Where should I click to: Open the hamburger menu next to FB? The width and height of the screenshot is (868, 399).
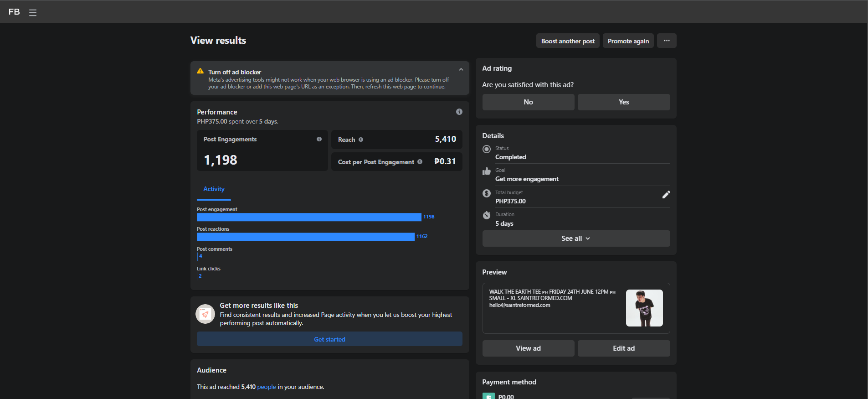click(x=33, y=13)
